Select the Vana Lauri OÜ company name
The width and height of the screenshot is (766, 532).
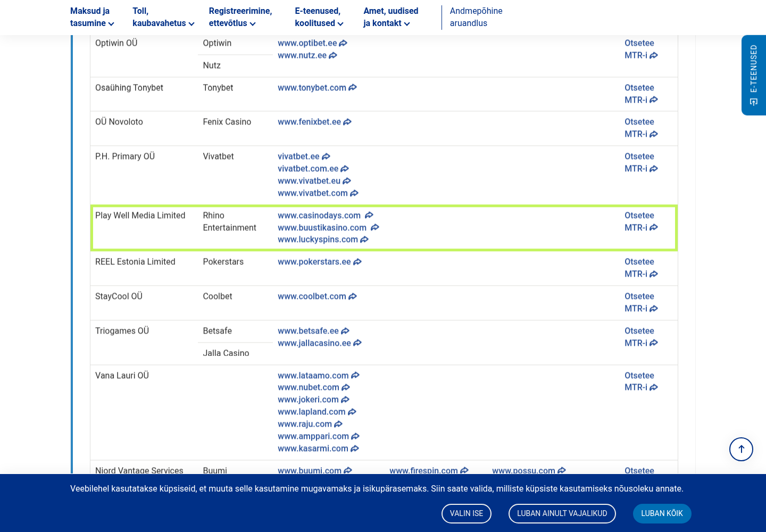click(122, 376)
